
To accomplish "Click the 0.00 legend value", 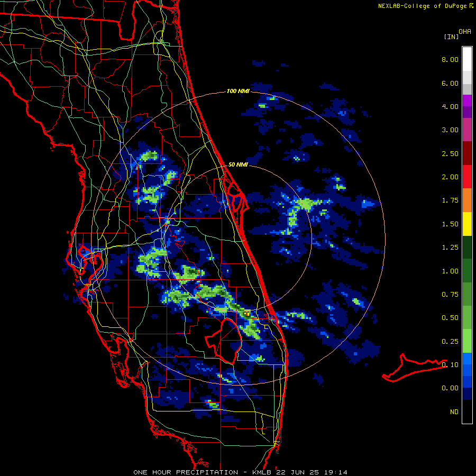I will 450,388.
